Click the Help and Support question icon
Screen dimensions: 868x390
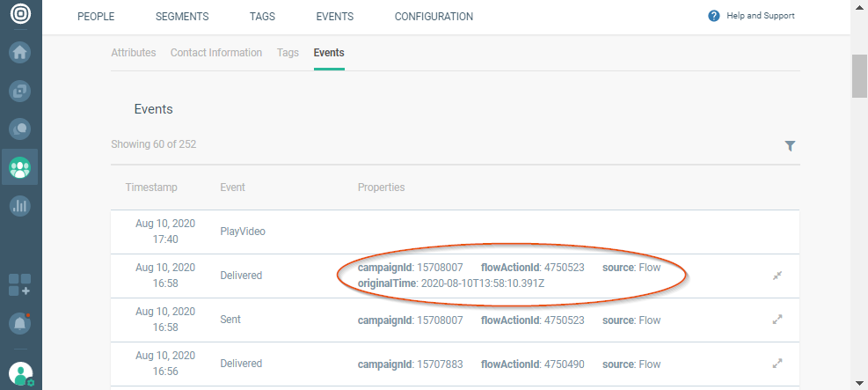[714, 16]
